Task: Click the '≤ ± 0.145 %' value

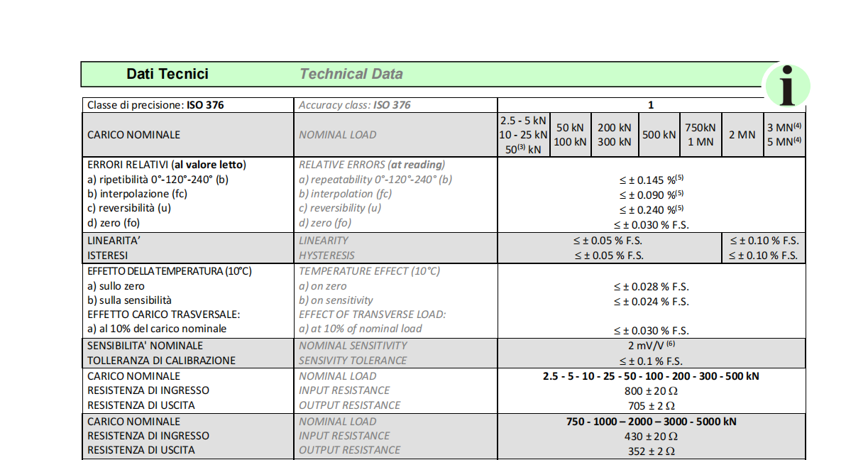Action: point(651,180)
